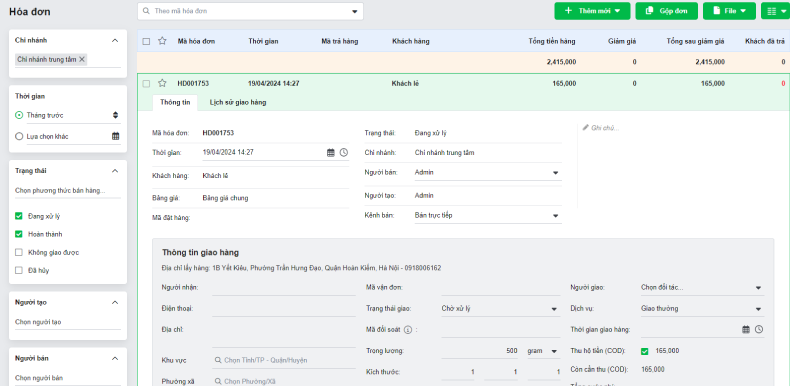Click the Điện thoại input field
The width and height of the screenshot is (790, 386).
pos(284,308)
